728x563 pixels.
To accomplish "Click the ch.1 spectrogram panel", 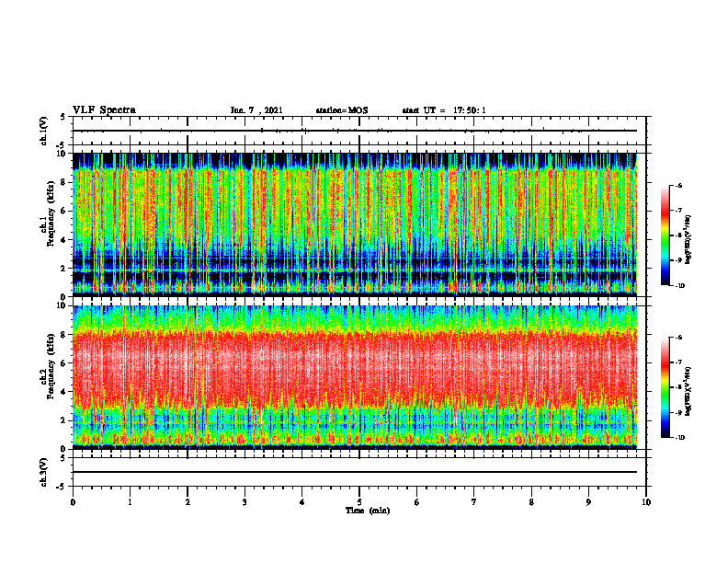I will pyautogui.click(x=355, y=224).
